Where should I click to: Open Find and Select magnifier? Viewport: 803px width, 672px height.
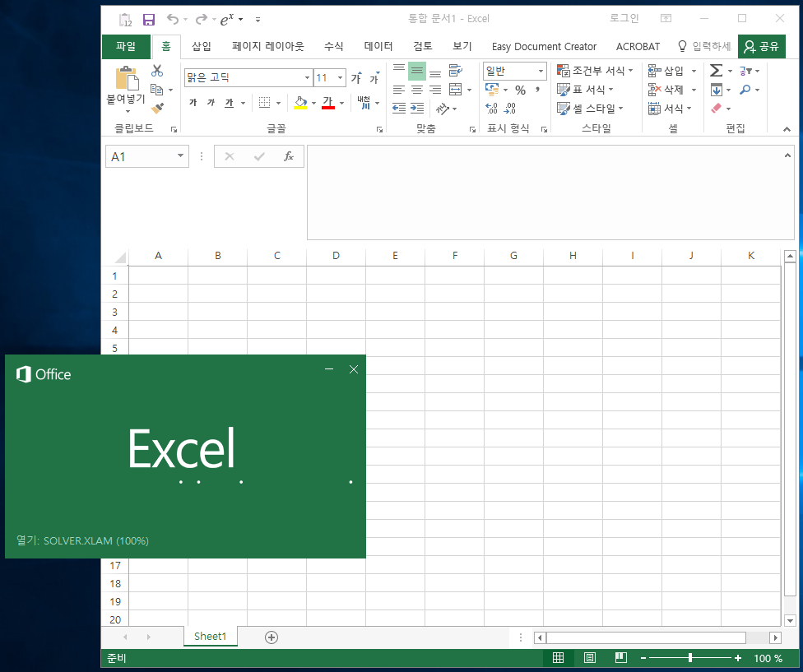(x=745, y=90)
